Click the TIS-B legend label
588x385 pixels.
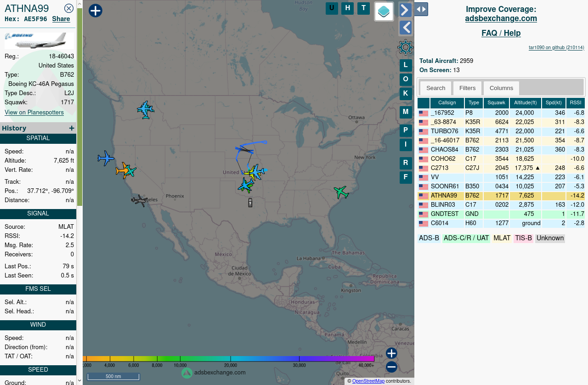523,238
